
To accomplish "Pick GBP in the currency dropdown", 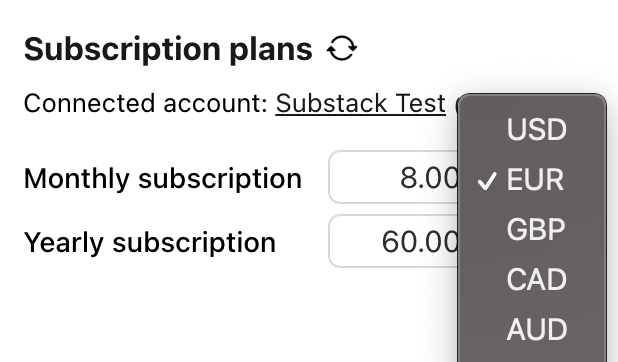I will point(532,230).
